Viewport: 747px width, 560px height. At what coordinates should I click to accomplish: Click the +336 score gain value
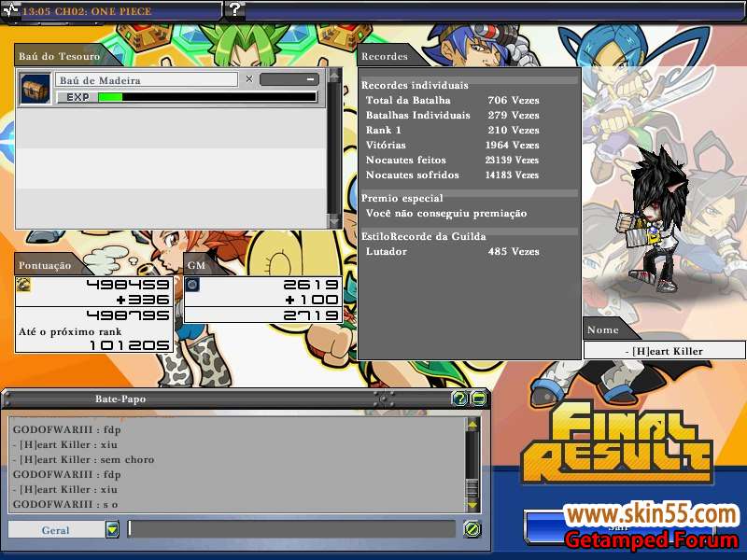(143, 300)
